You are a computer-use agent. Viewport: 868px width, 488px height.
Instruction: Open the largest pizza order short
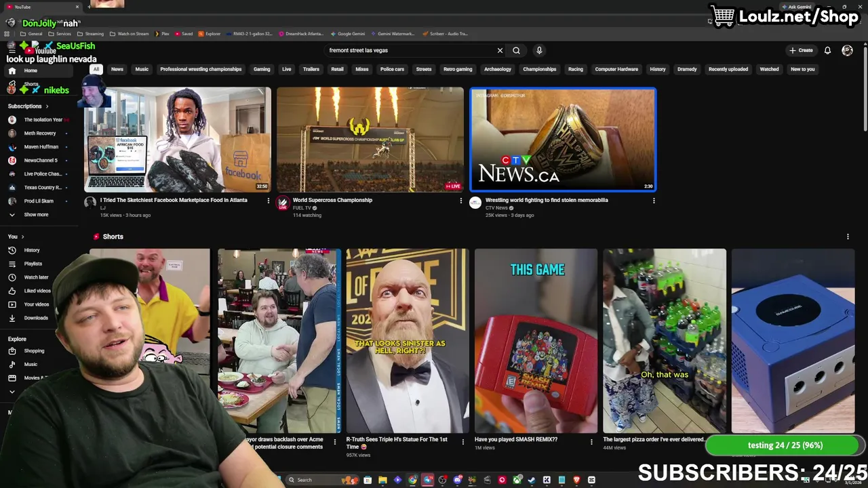coord(665,341)
